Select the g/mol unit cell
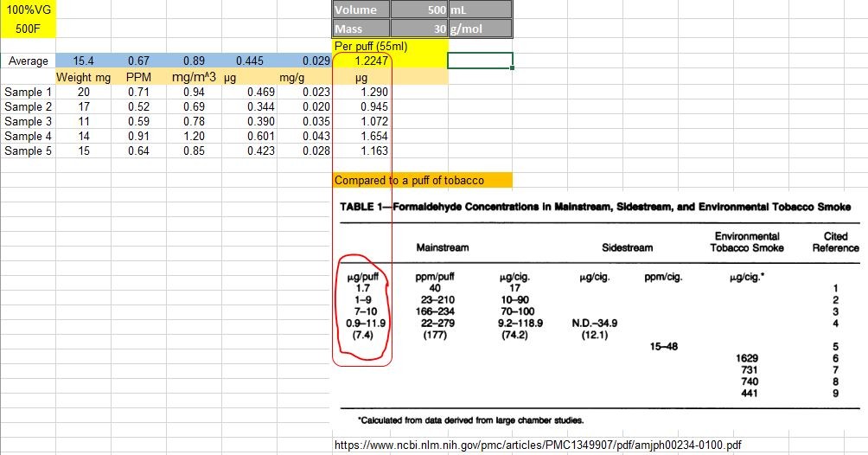 click(480, 27)
